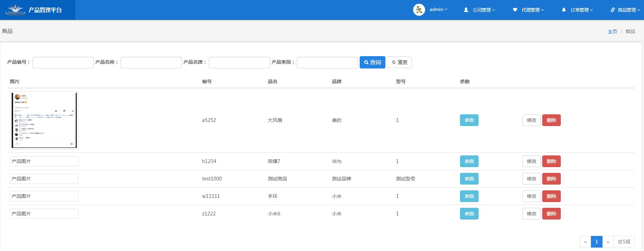
Task: Go to 主页 via breadcrumb link
Action: (x=612, y=32)
